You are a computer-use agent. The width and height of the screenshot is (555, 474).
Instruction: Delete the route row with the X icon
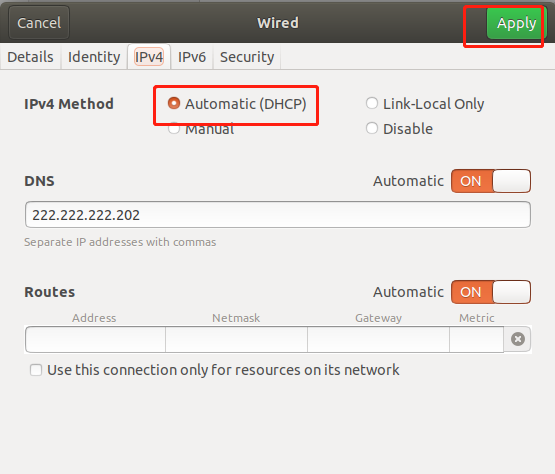point(517,339)
